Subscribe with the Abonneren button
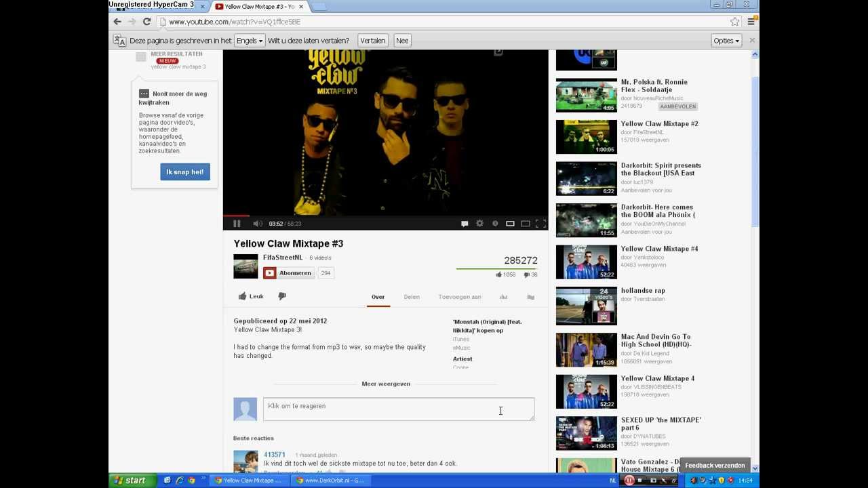 pyautogui.click(x=288, y=273)
